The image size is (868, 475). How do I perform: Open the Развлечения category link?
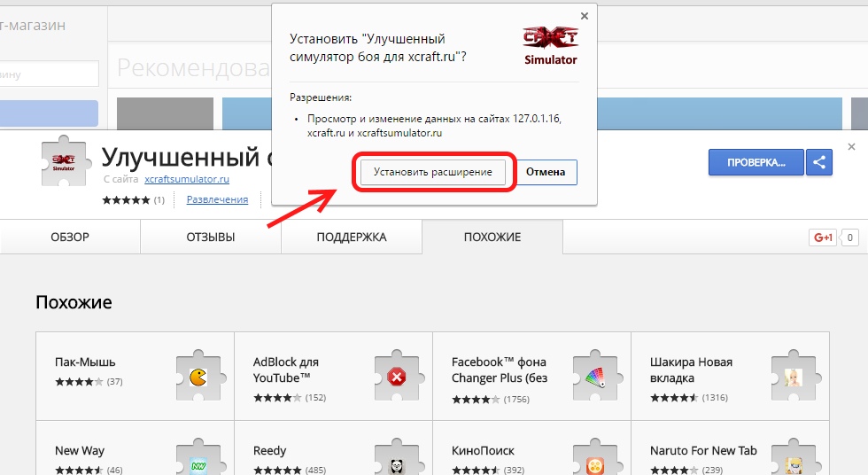point(217,199)
